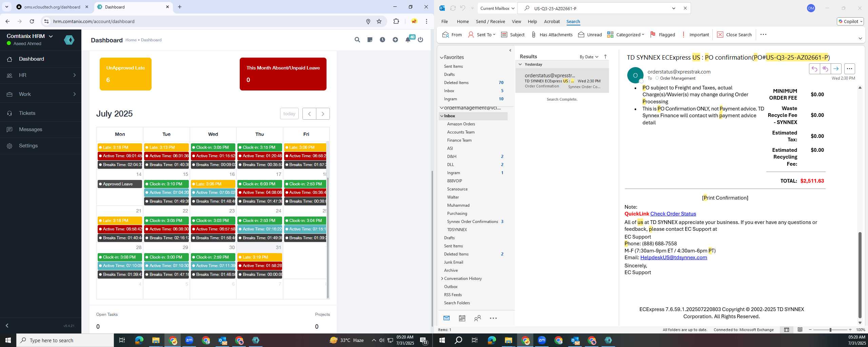Switch to People view in Outlook
Screen dimensions: 868x347
coord(477,318)
